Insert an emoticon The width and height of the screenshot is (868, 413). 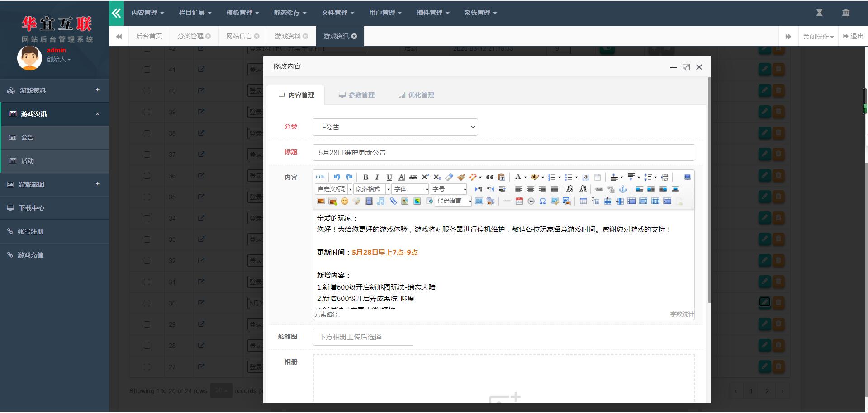tap(344, 201)
